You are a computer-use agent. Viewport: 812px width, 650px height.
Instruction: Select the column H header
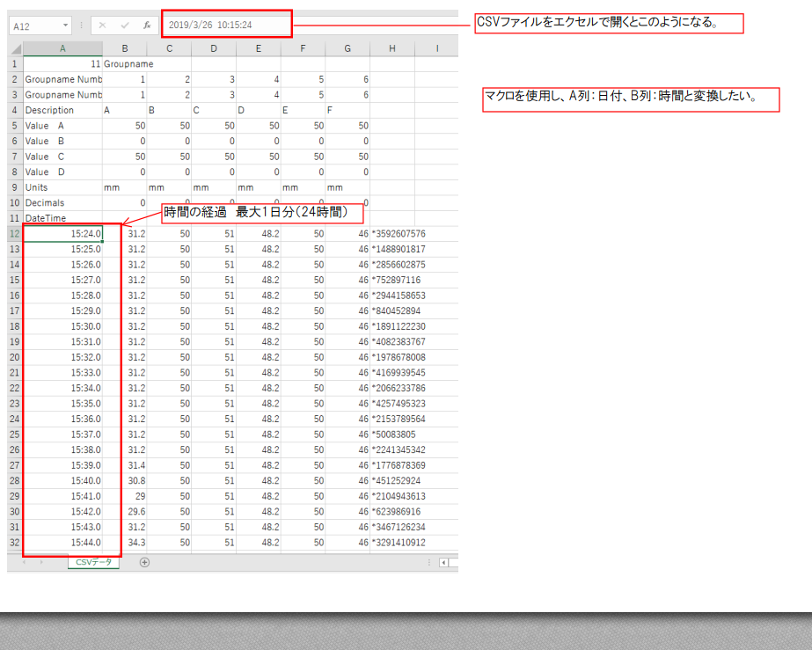pos(391,48)
